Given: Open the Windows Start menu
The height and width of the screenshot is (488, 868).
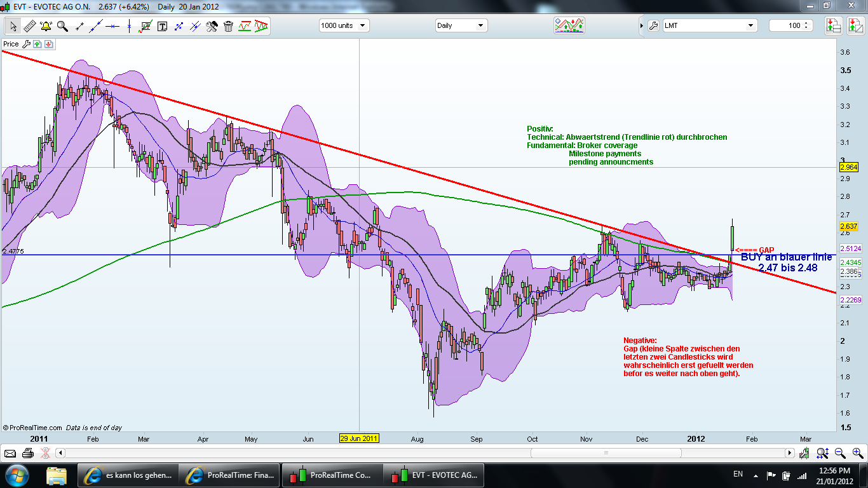Looking at the screenshot, I should pos(16,475).
